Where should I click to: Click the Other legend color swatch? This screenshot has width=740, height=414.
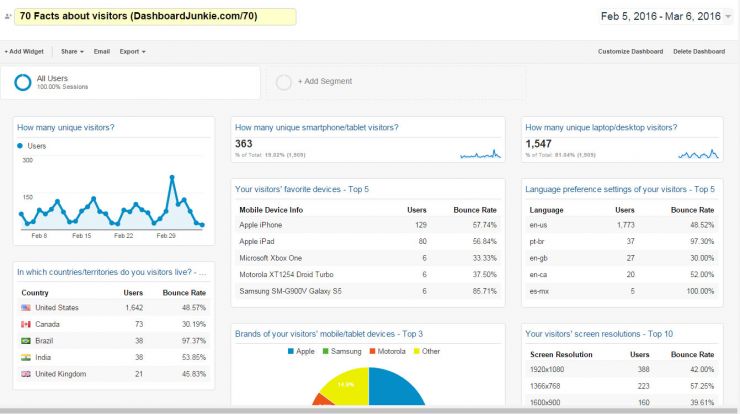coord(416,351)
